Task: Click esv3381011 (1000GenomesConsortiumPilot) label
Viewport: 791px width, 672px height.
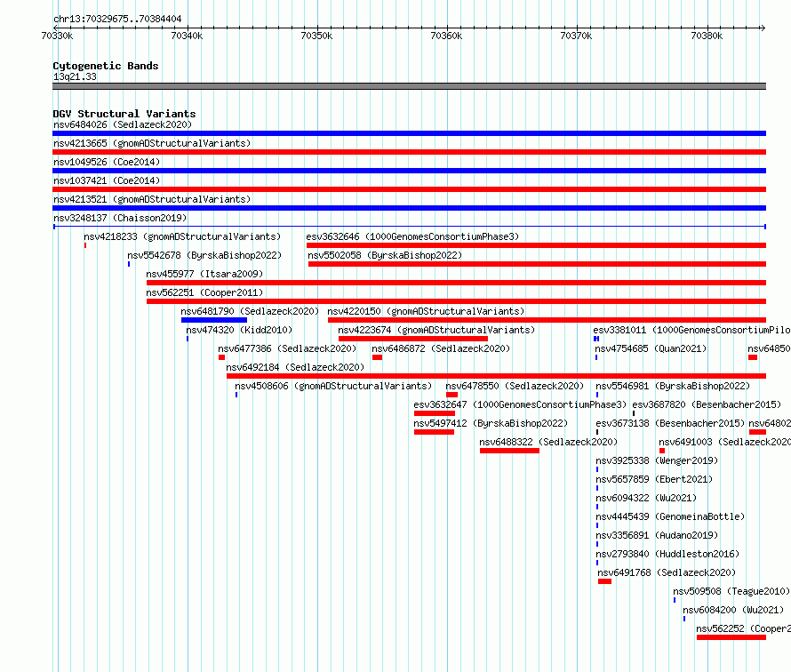Action: 691,330
